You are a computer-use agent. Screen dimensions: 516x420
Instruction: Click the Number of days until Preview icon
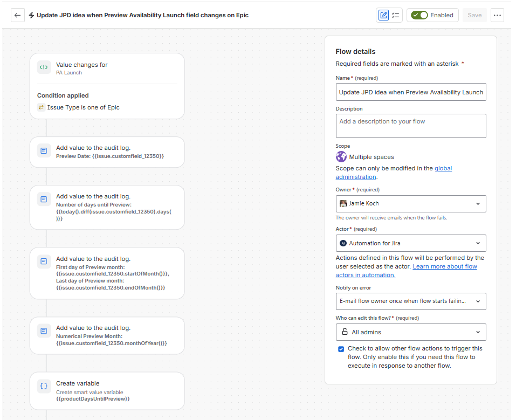44,199
